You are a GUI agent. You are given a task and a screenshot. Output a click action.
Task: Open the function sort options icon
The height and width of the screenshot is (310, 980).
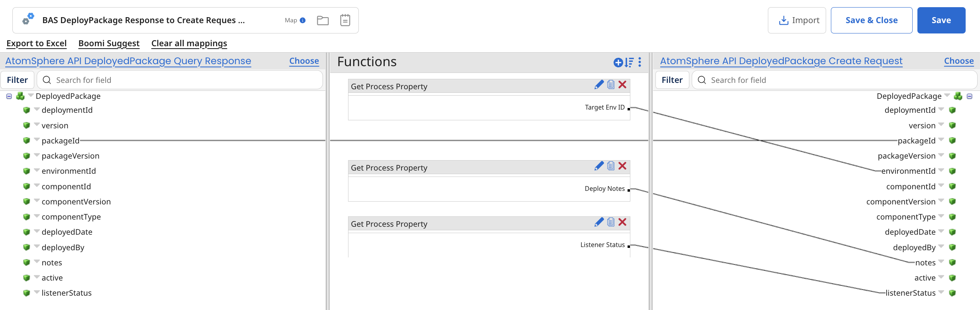click(629, 63)
